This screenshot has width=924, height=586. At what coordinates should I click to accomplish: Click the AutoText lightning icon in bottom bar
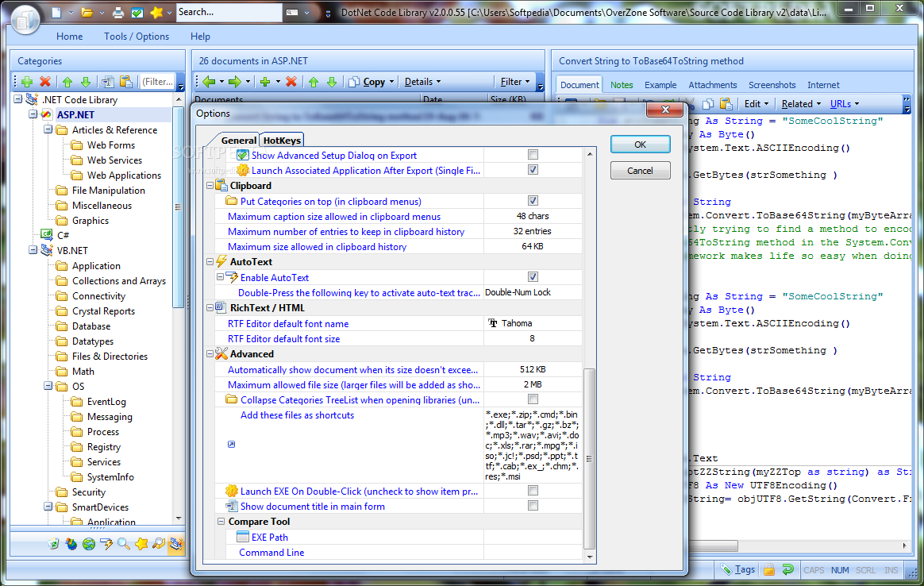point(106,544)
